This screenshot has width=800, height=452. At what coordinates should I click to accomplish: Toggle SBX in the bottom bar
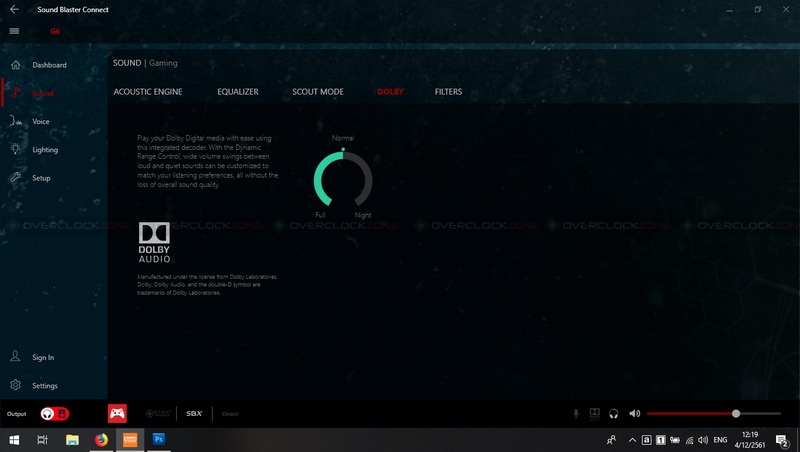[194, 414]
